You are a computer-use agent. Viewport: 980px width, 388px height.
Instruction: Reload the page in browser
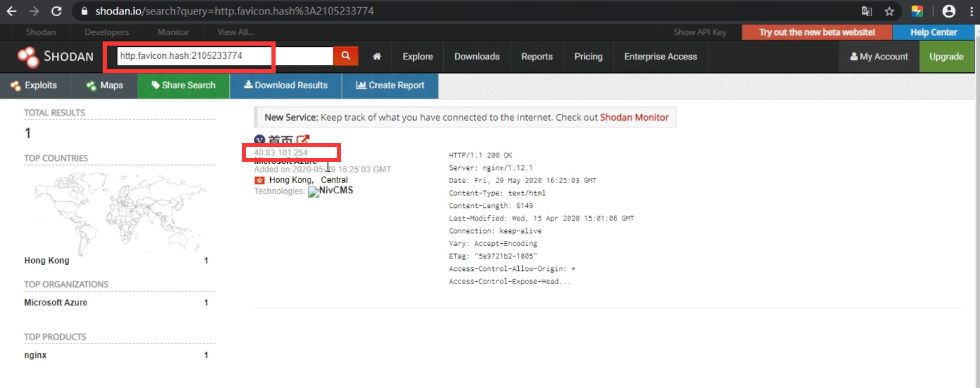56,11
